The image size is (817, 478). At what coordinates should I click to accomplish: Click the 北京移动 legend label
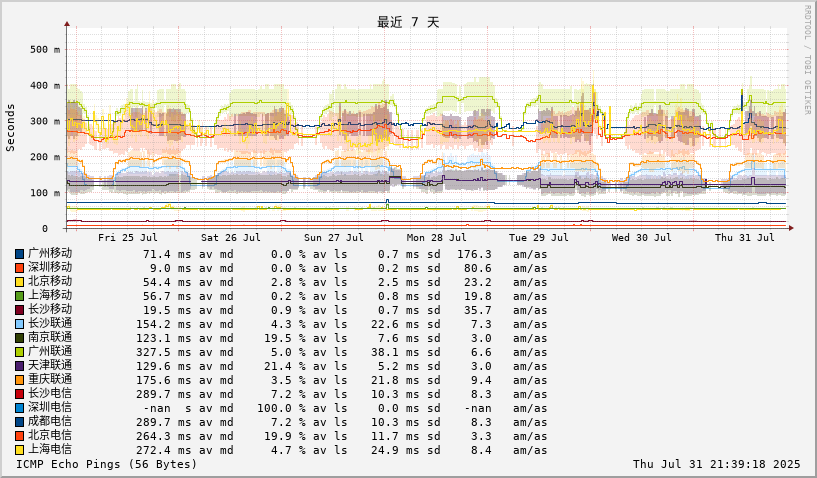coord(50,281)
